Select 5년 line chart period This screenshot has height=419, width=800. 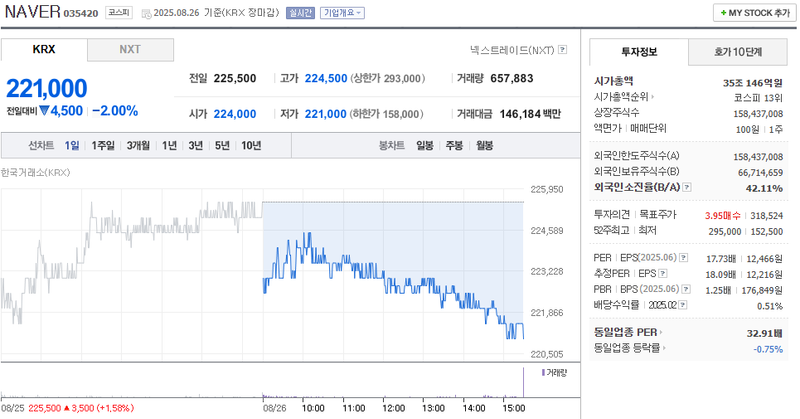tap(222, 146)
